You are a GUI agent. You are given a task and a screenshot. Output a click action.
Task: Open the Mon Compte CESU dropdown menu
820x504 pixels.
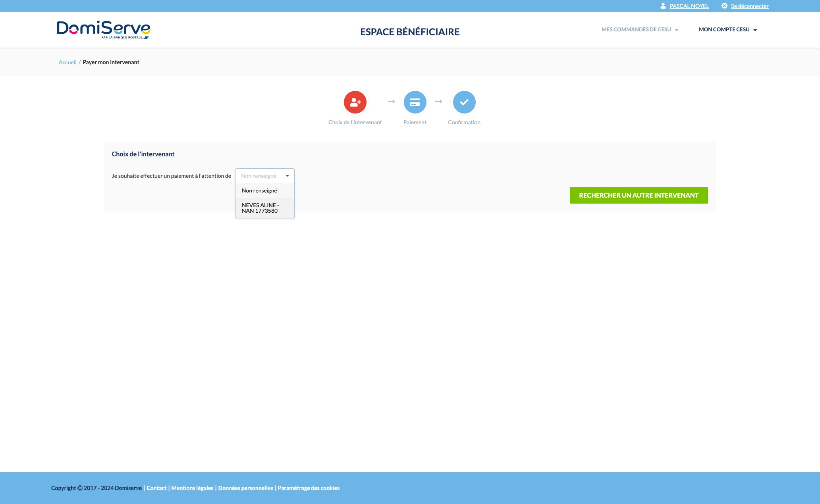(x=727, y=30)
